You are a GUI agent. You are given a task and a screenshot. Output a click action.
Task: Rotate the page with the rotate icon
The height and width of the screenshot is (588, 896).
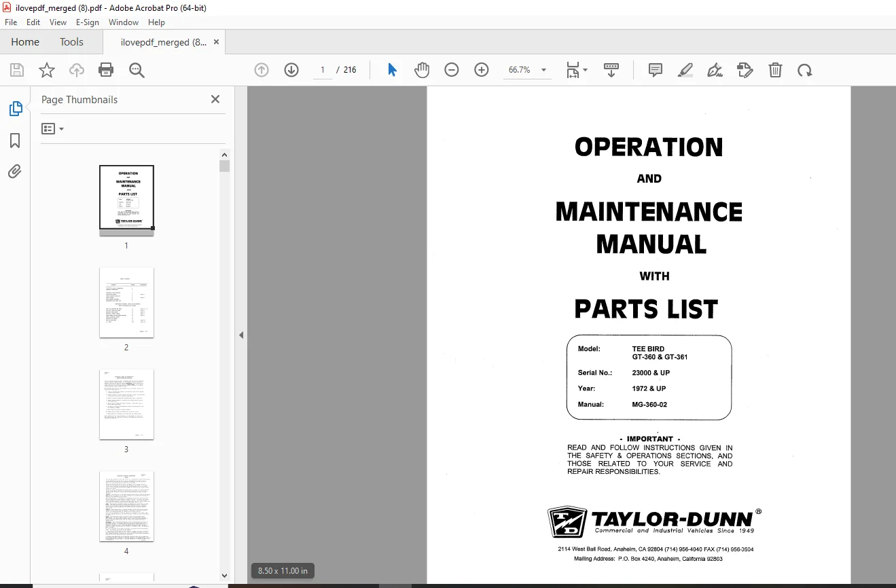[x=805, y=70]
